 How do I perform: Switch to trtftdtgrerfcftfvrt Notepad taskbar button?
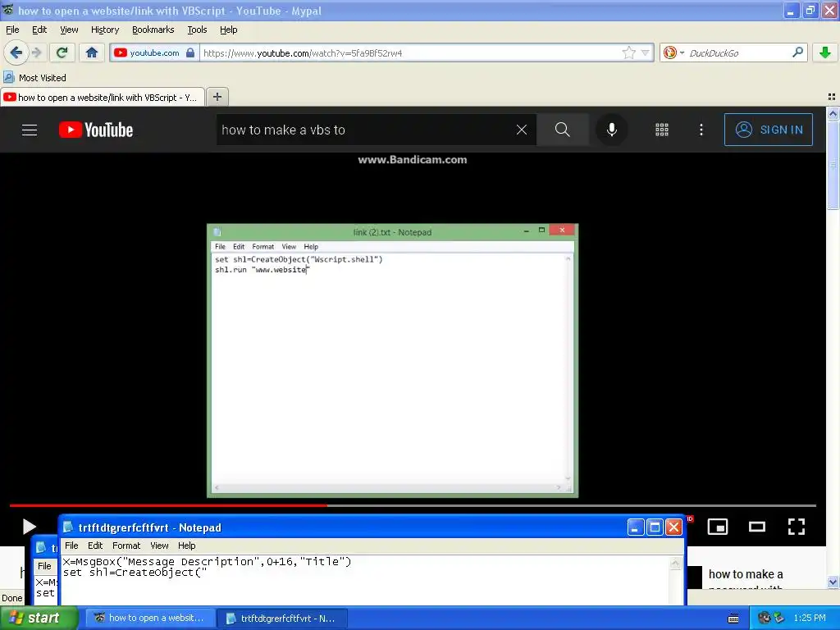pos(283,618)
